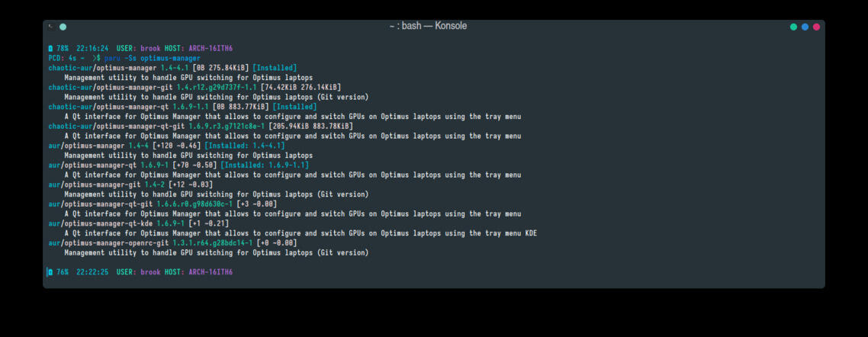Click 'aur/optimus-manager-qt-kde 1.6.9-1' package name
This screenshot has width=868, height=337.
116,223
